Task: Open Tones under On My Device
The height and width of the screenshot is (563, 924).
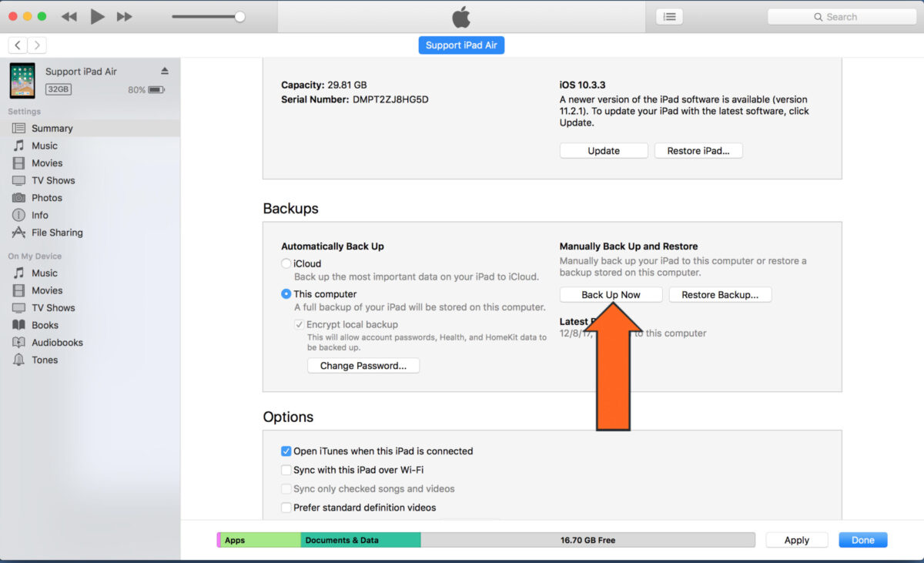Action: point(90,360)
